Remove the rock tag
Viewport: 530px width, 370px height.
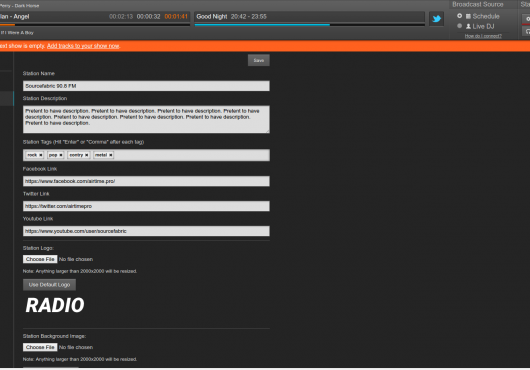click(x=41, y=155)
